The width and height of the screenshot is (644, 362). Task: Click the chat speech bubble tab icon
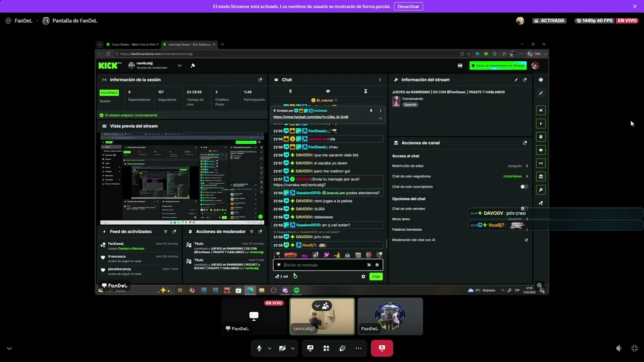pos(328,91)
